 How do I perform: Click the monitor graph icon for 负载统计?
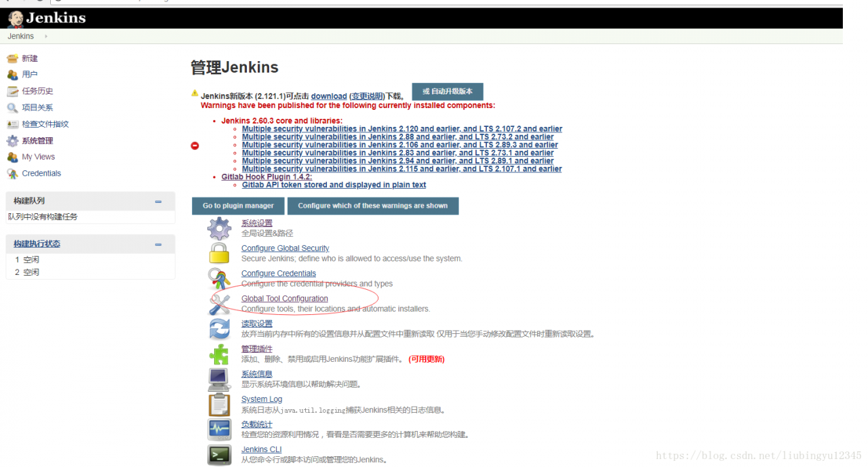219,429
